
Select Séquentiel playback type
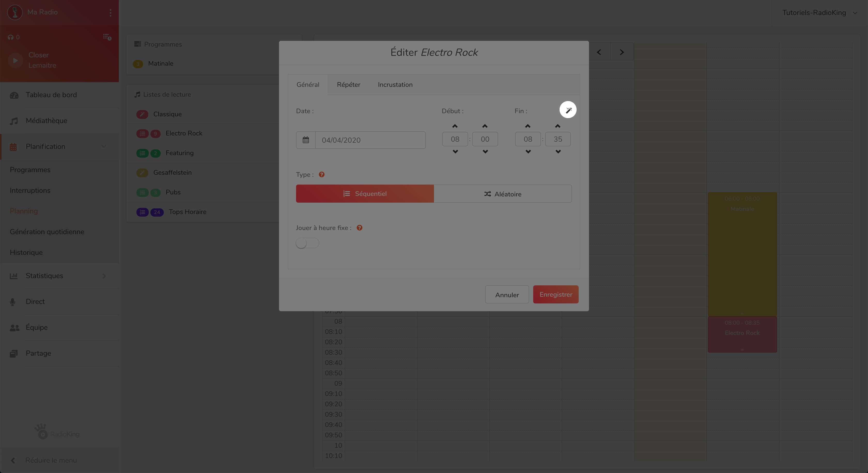365,194
